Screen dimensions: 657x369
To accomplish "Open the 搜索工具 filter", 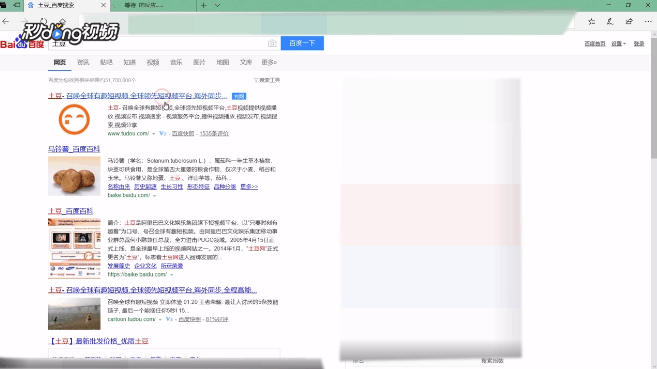I will 267,80.
